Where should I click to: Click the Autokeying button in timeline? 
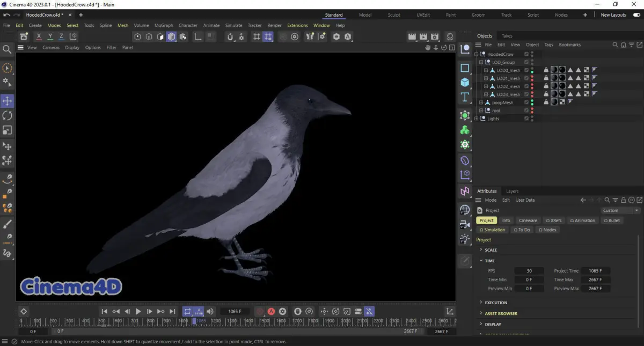click(x=271, y=311)
